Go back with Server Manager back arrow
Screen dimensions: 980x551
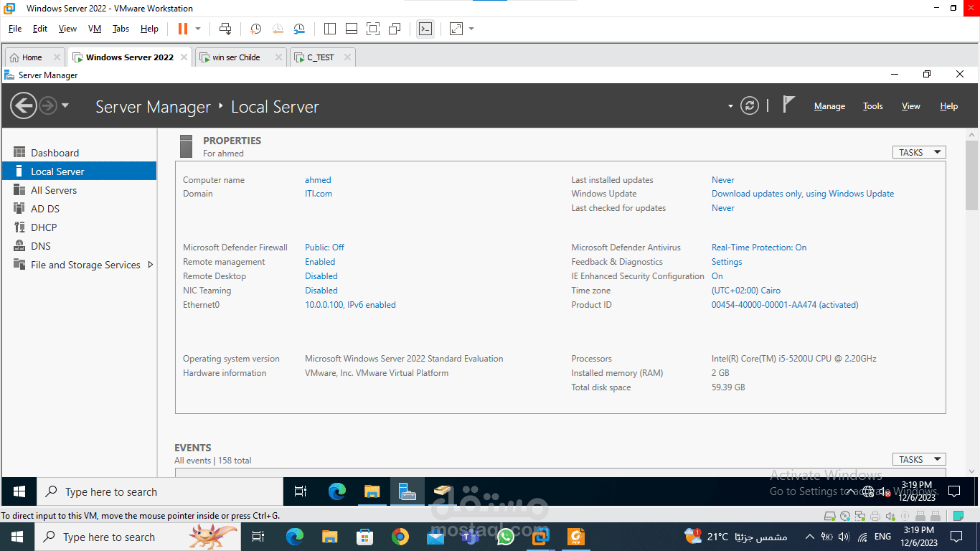(23, 106)
